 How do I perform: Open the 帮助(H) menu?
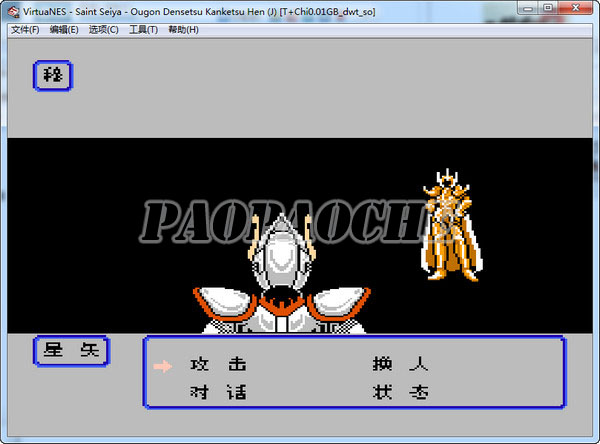[x=183, y=30]
